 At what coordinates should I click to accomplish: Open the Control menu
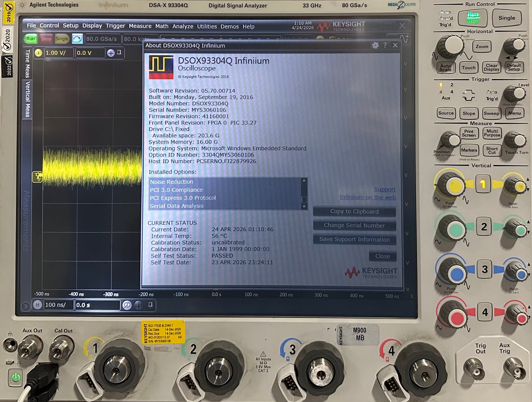pyautogui.click(x=49, y=25)
